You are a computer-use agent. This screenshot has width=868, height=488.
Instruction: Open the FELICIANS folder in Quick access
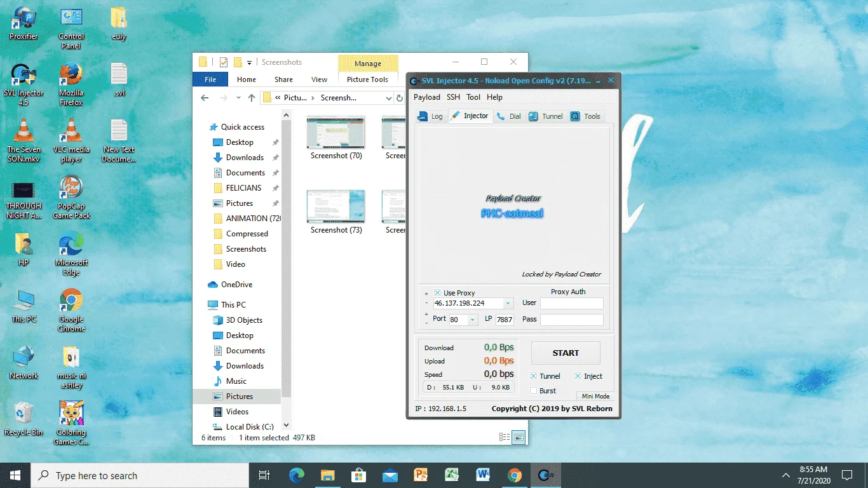point(243,188)
